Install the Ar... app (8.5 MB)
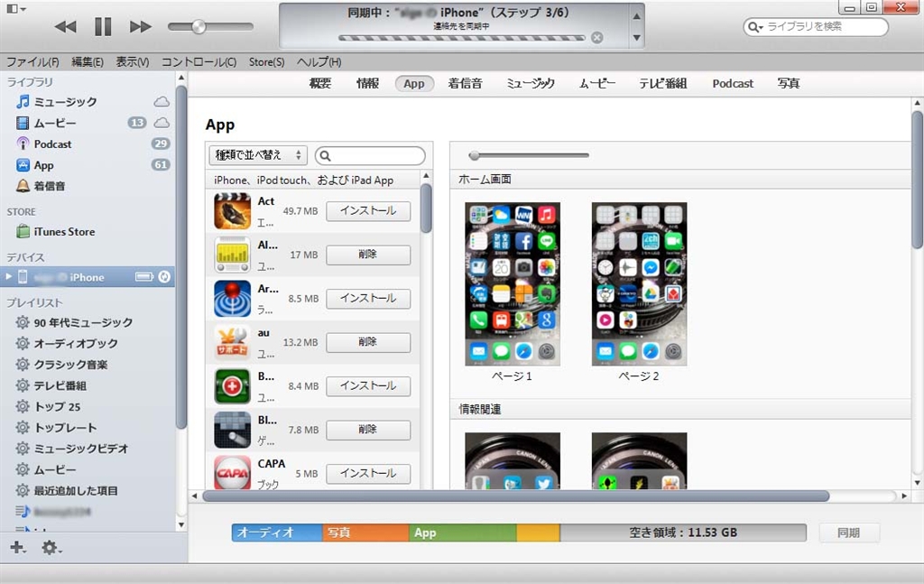This screenshot has height=584, width=924. pyautogui.click(x=368, y=298)
